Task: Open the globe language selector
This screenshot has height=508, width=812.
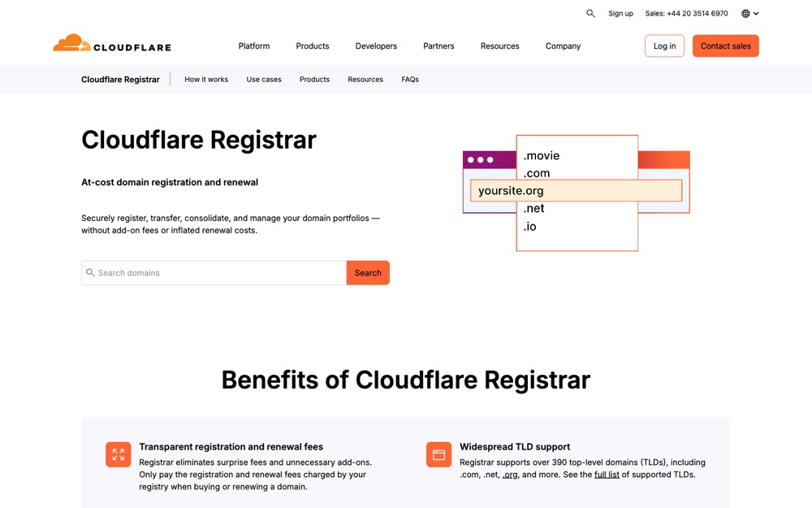Action: pos(749,14)
